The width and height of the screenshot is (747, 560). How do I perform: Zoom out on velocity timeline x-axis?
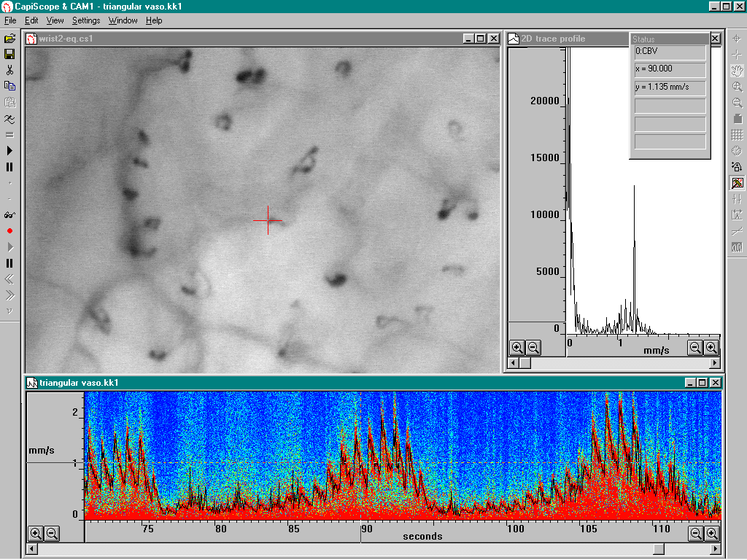pos(695,534)
